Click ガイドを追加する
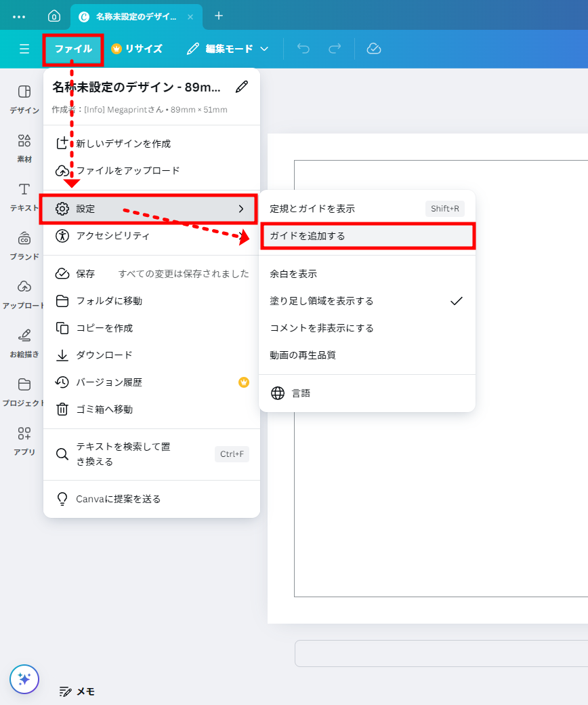 (x=367, y=236)
